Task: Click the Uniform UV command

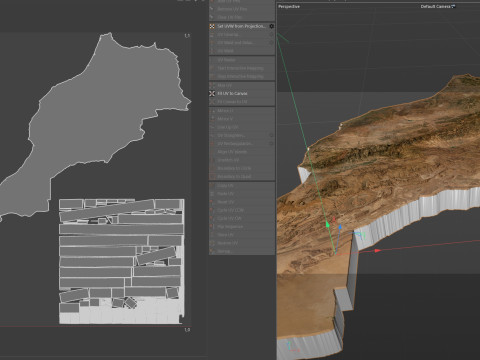Action: click(242, 160)
